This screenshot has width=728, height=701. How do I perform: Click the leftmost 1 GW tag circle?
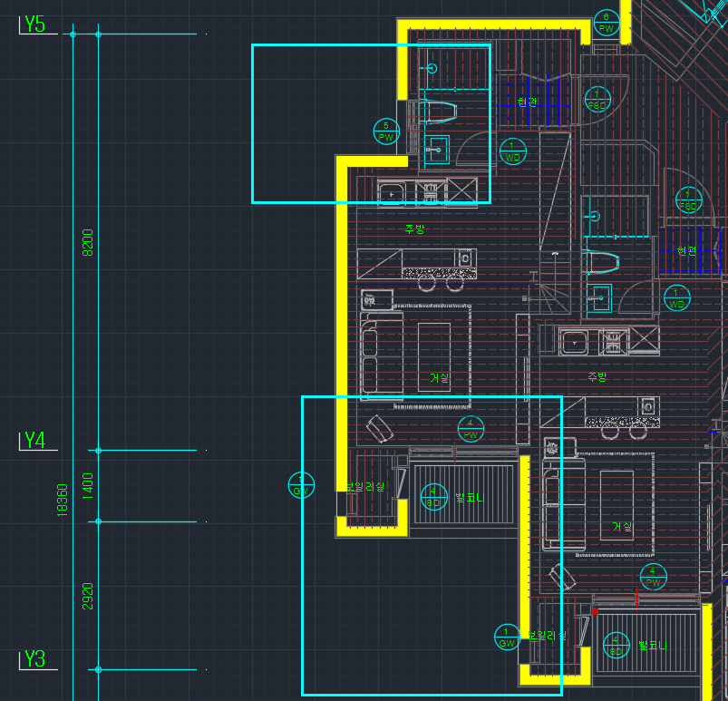point(301,485)
